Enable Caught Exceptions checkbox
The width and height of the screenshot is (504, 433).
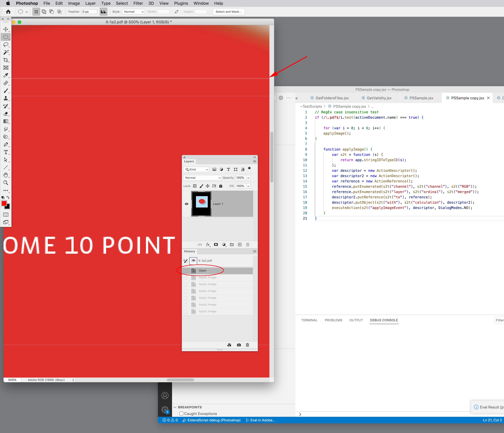[x=181, y=414]
